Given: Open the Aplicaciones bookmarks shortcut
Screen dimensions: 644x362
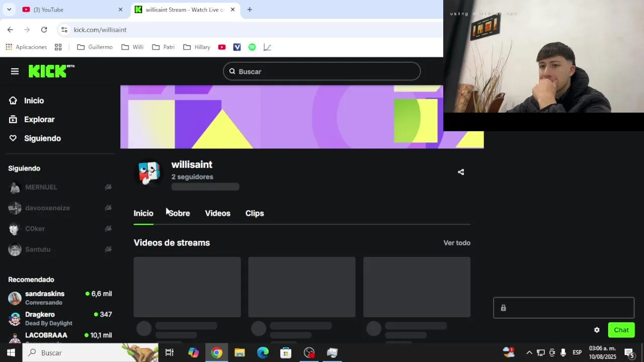Looking at the screenshot, I should 26,47.
